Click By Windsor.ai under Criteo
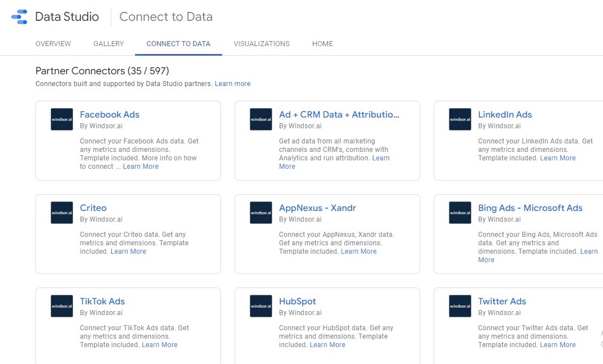This screenshot has height=364, width=603. [101, 220]
